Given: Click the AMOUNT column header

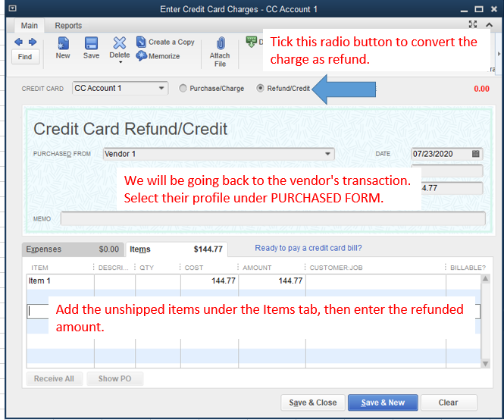Looking at the screenshot, I should click(257, 268).
